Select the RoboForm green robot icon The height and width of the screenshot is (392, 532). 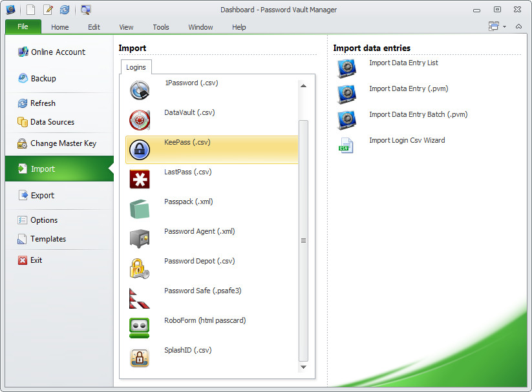coord(140,328)
